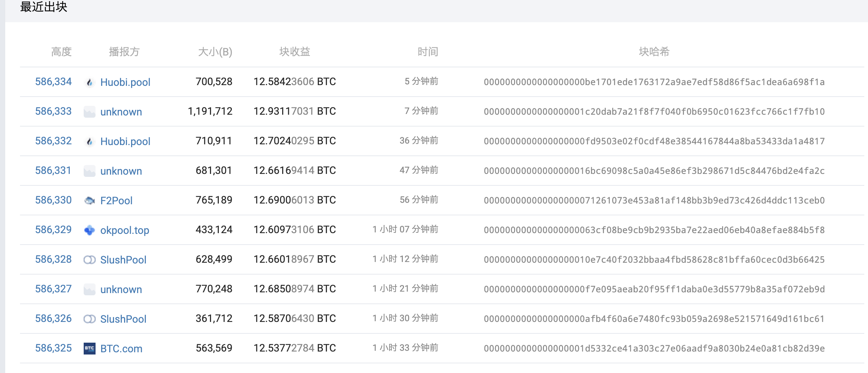Click block reward 12.93117031 BTC
Image resolution: width=868 pixels, height=373 pixels.
(295, 111)
